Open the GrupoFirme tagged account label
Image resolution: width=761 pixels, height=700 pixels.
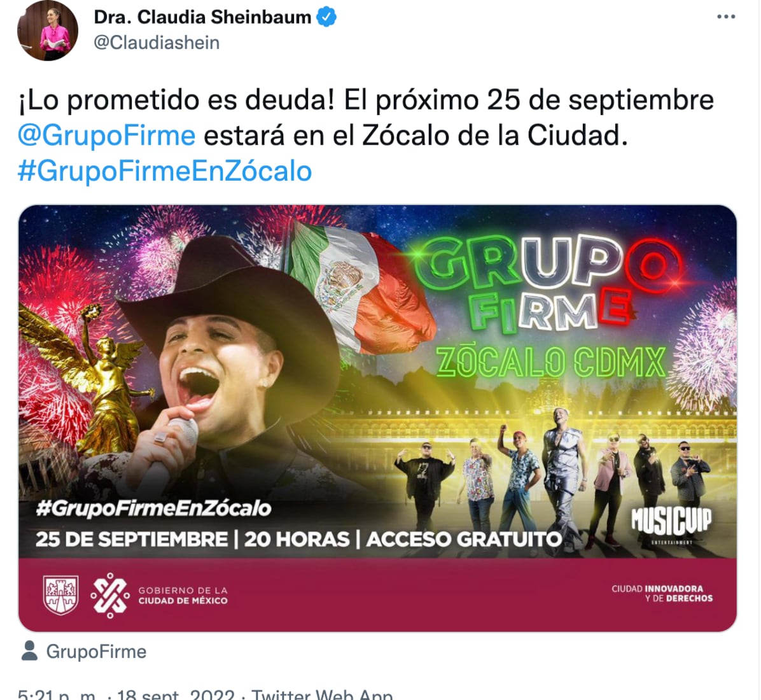(x=96, y=652)
